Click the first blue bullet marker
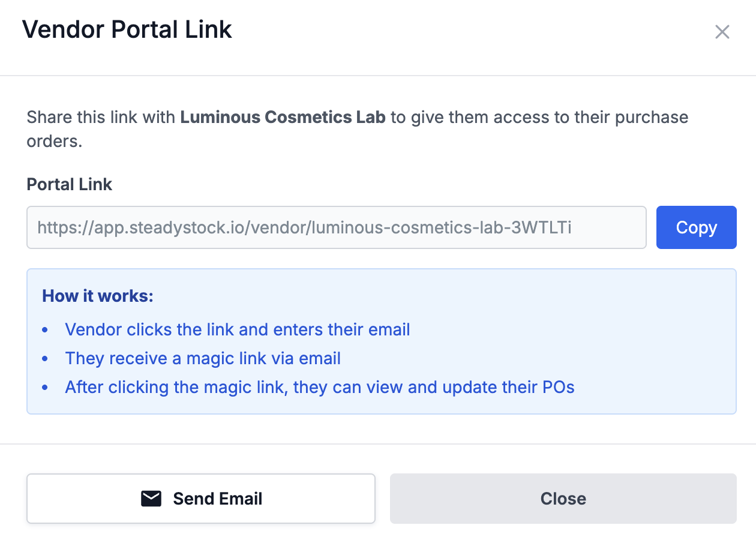Screen dimensions: 756x540 point(45,329)
